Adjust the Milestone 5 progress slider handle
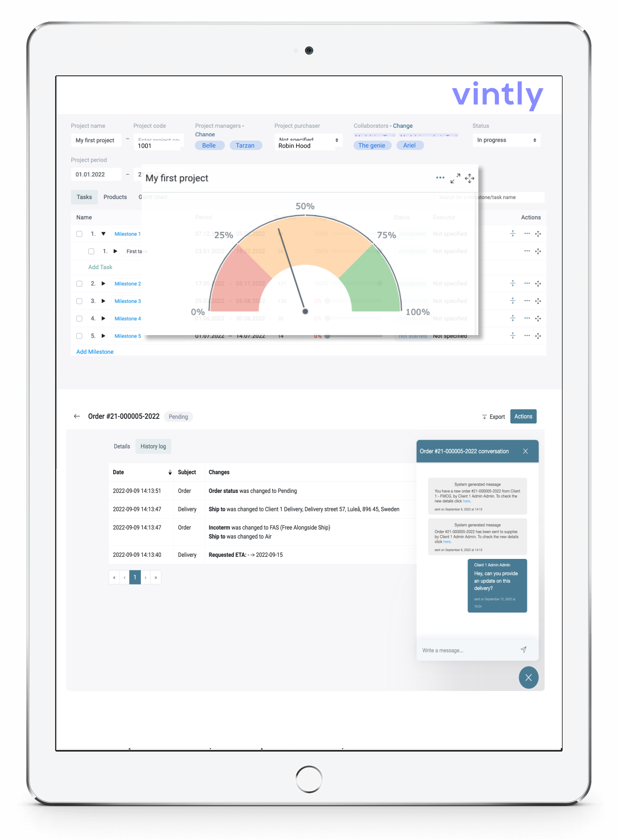Image resolution: width=618 pixels, height=840 pixels. (327, 336)
